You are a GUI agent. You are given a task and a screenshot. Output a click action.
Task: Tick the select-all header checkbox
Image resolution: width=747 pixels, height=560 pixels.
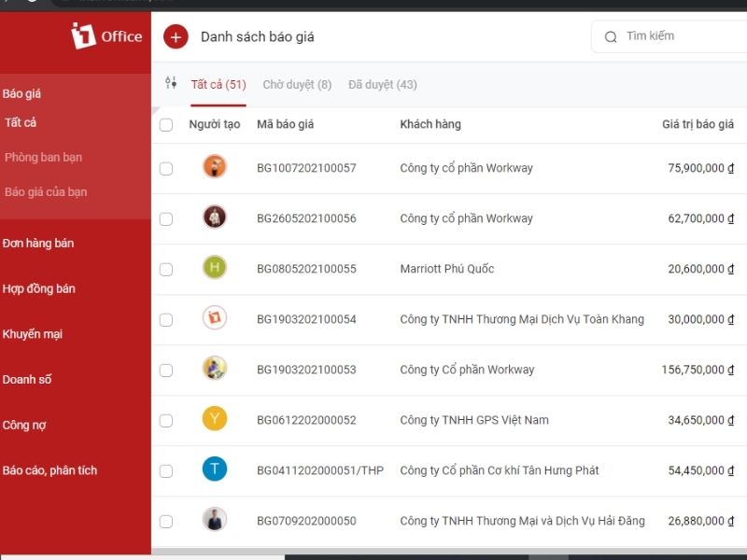166,125
